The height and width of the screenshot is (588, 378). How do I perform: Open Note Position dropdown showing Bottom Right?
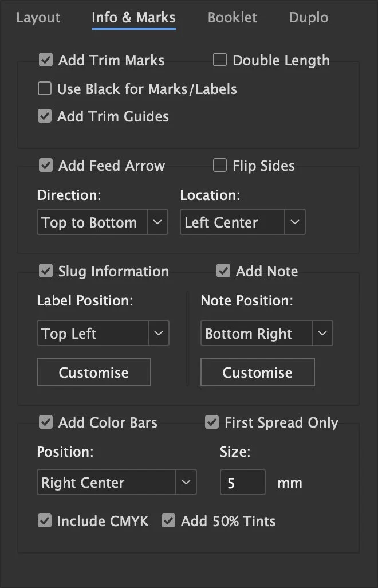[267, 333]
